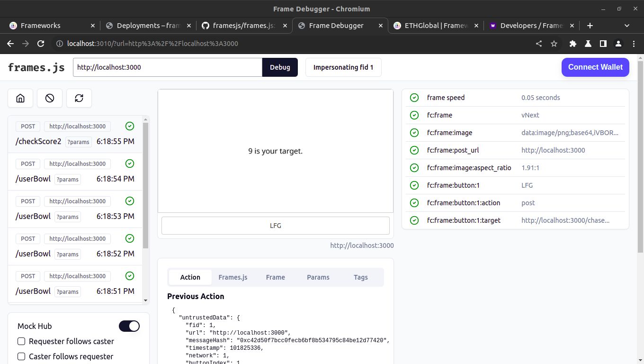Switch to the Frames.js tab
This screenshot has height=364, width=644.
[233, 277]
